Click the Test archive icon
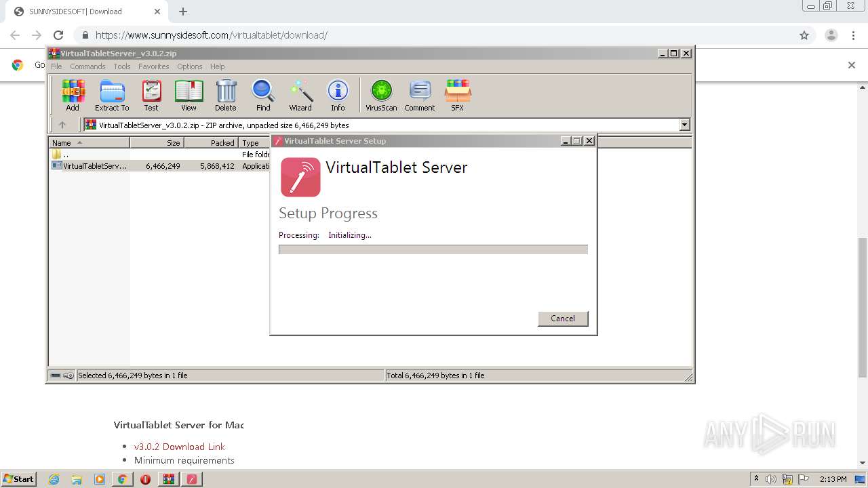Screen dimensions: 868x488 tap(151, 95)
